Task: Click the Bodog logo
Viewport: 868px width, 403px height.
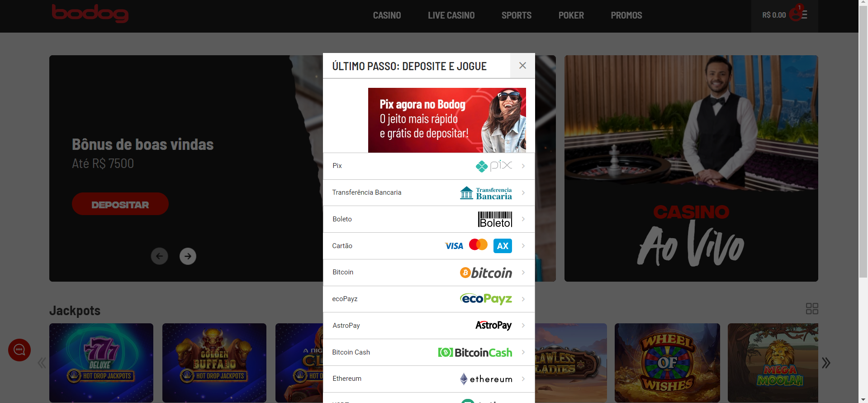Action: (x=90, y=13)
